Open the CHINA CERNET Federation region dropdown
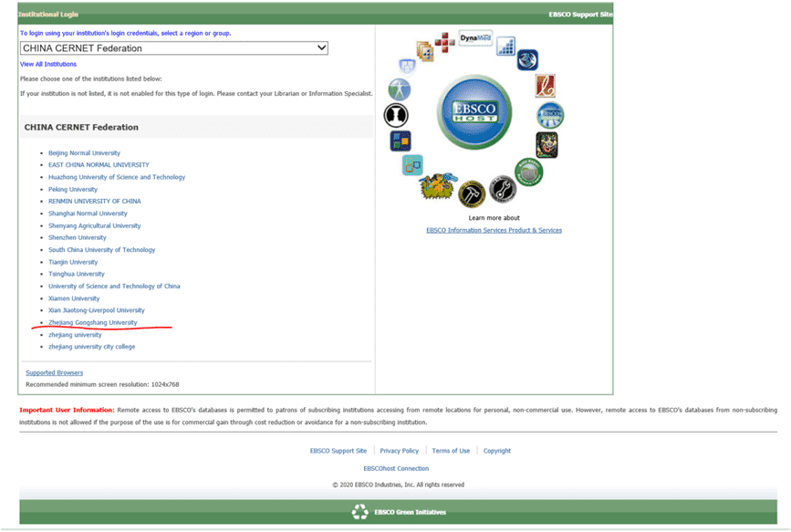The image size is (791, 532). (x=173, y=48)
